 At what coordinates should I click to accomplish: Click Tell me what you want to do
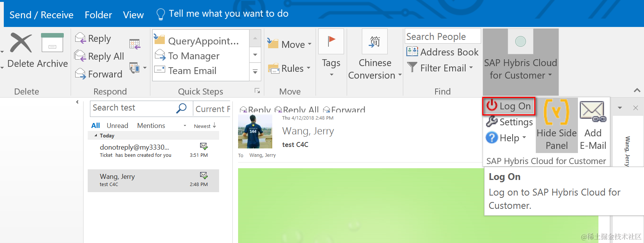point(223,14)
